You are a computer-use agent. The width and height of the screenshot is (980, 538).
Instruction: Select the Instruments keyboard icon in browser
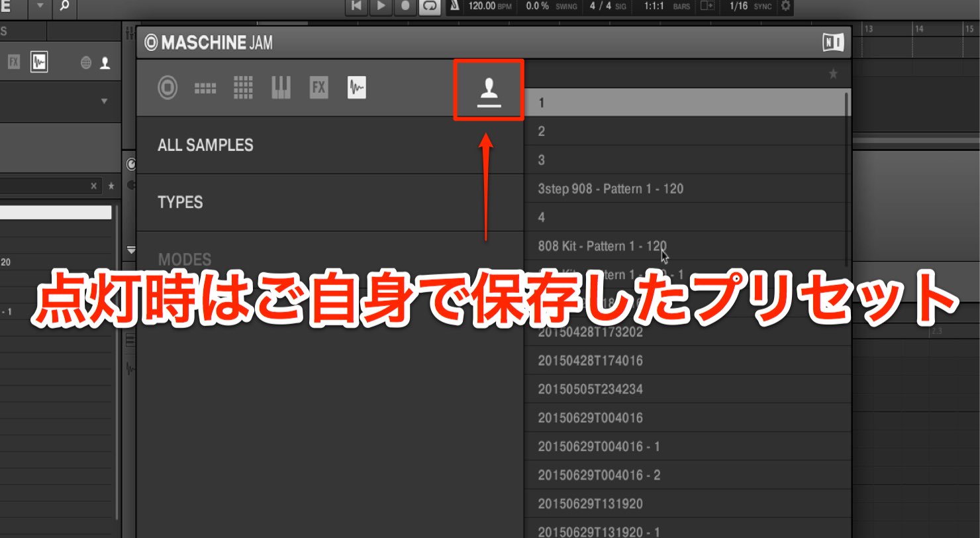click(x=281, y=87)
